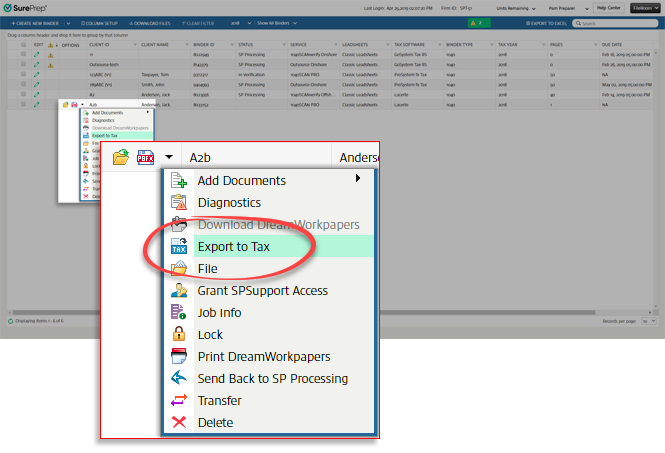This screenshot has height=453, width=665.
Task: Click the Job Info icon
Action: point(180,313)
